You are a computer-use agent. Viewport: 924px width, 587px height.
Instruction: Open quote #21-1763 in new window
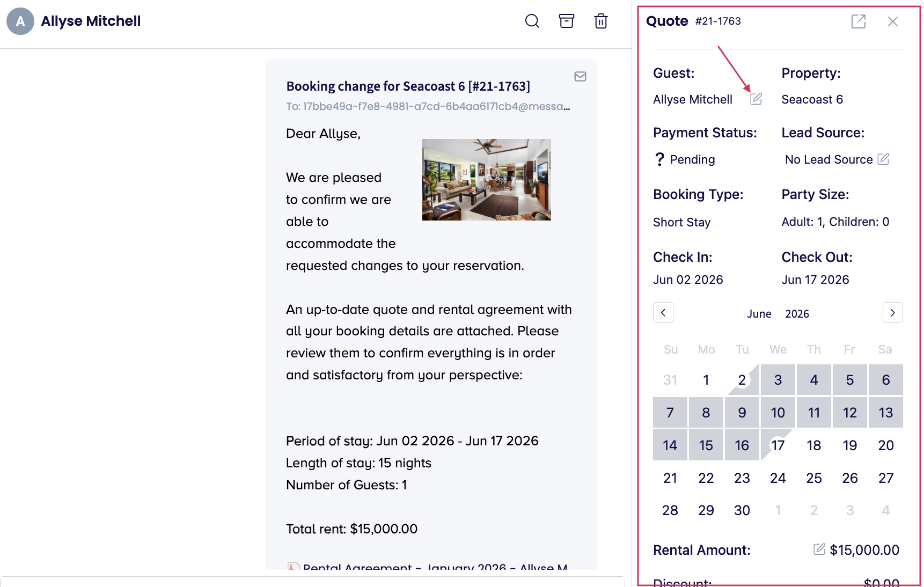pos(859,21)
